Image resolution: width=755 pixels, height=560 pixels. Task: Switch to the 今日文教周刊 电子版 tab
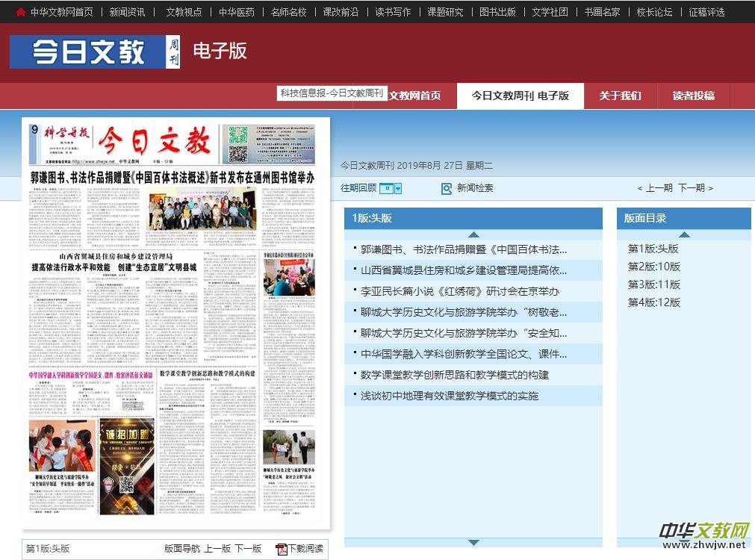520,96
